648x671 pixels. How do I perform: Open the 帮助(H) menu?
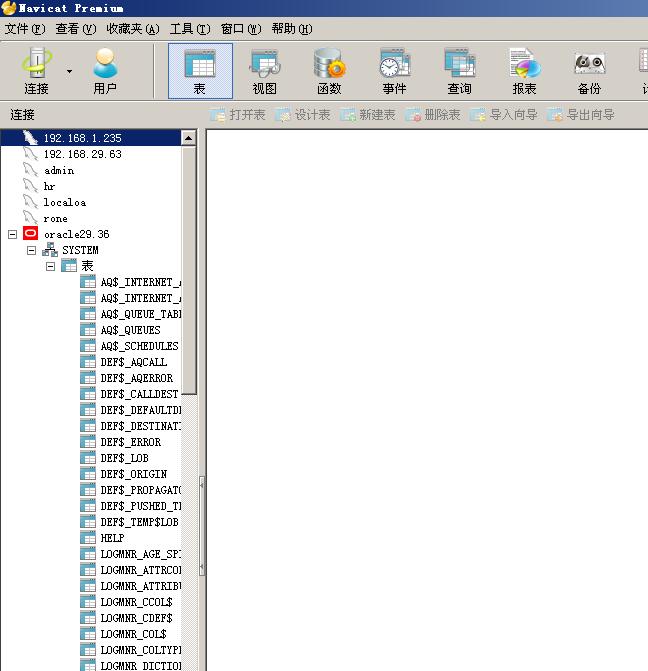coord(292,29)
